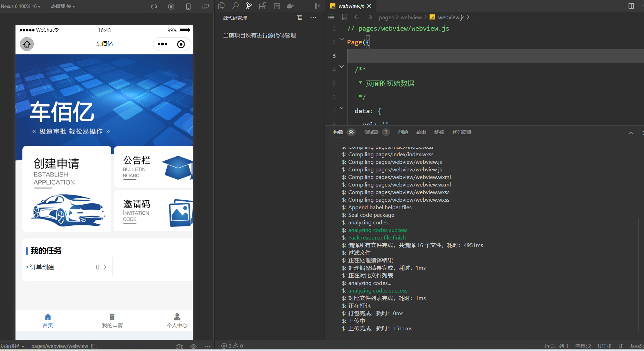
Task: Tap the 公告栏 Bulletin Board card
Action: coord(153,167)
